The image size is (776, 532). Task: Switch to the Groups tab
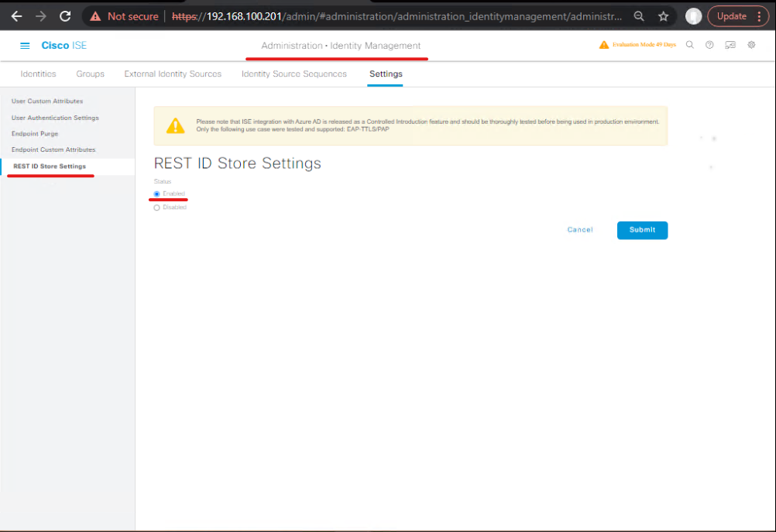(x=90, y=74)
